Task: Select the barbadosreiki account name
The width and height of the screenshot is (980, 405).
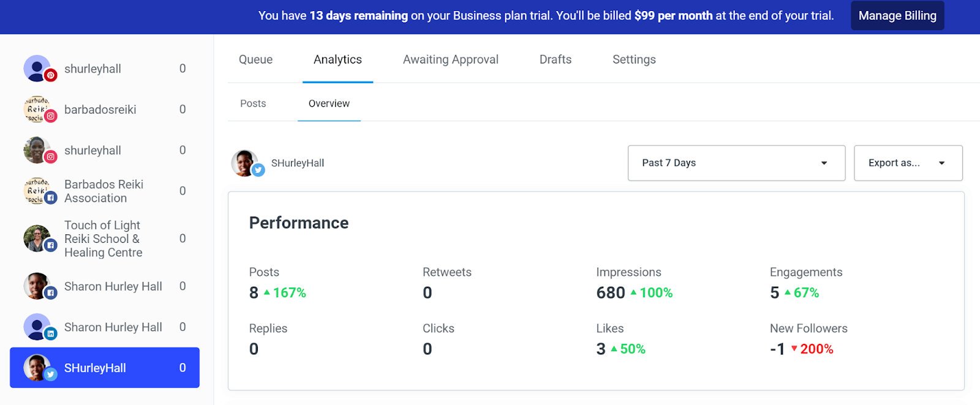Action: tap(100, 110)
